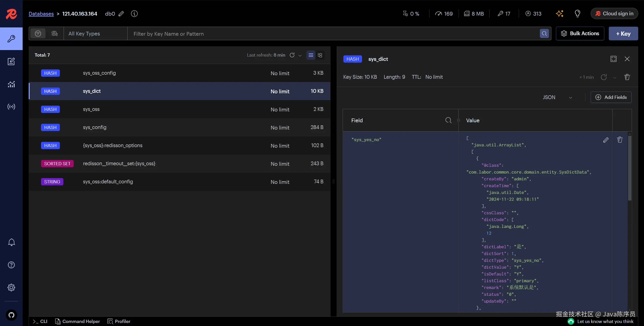Open the GitHub repository icon

pyautogui.click(x=11, y=315)
